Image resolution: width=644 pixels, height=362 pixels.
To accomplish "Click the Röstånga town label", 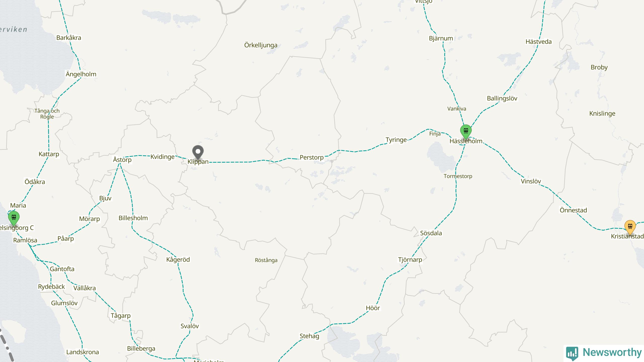I will coord(266,260).
